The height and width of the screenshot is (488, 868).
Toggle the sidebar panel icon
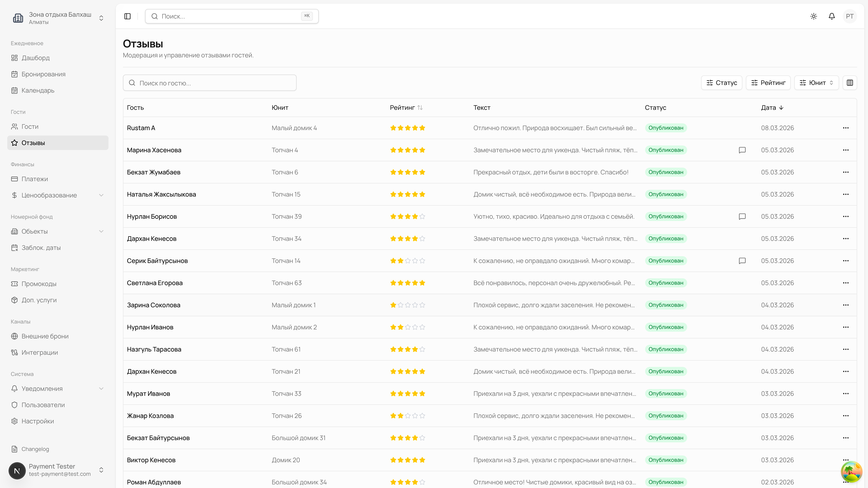click(x=127, y=16)
